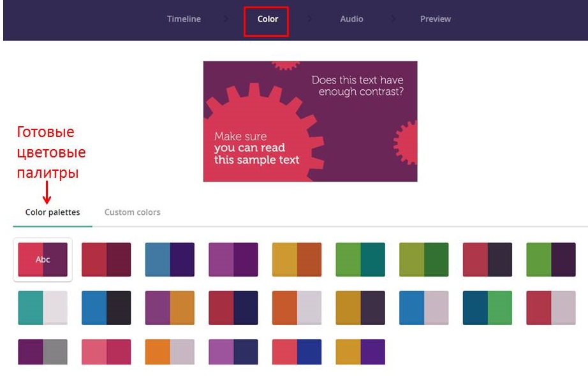Open the Preview step
Viewport: 588px width, 376px height.
coord(436,18)
